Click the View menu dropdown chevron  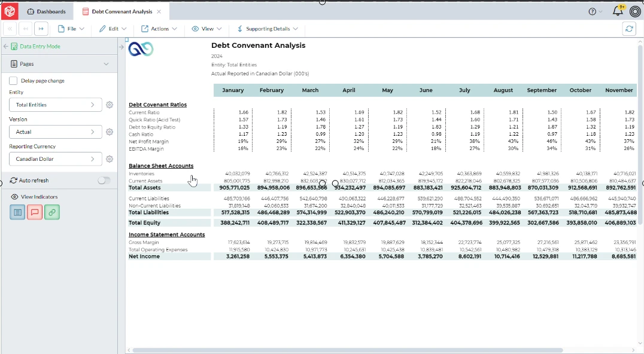pos(219,29)
